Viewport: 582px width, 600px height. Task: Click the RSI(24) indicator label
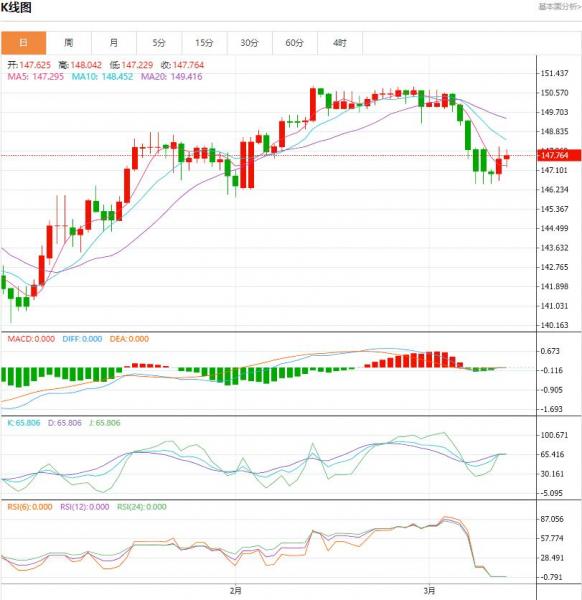[x=142, y=507]
